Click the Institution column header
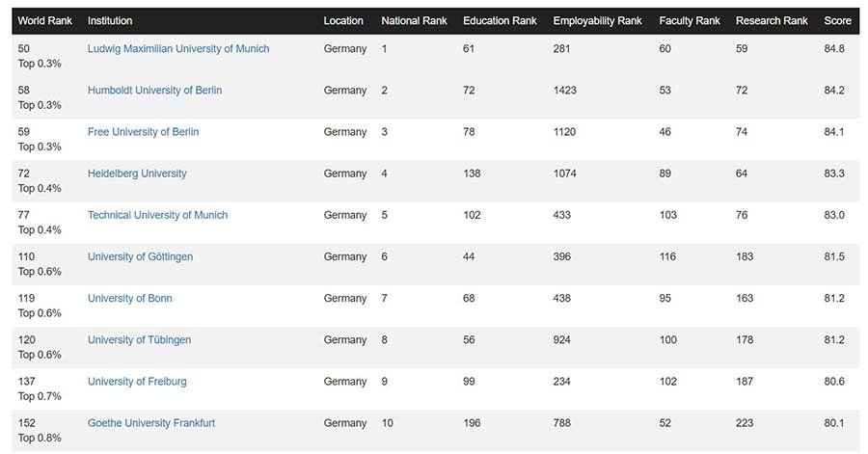Viewport: 868px width, 454px height. [110, 21]
